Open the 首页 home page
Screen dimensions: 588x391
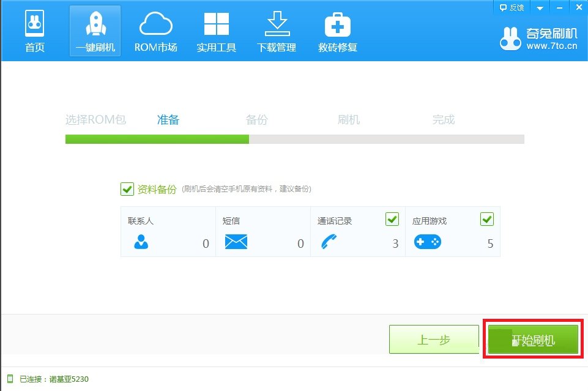coord(34,29)
